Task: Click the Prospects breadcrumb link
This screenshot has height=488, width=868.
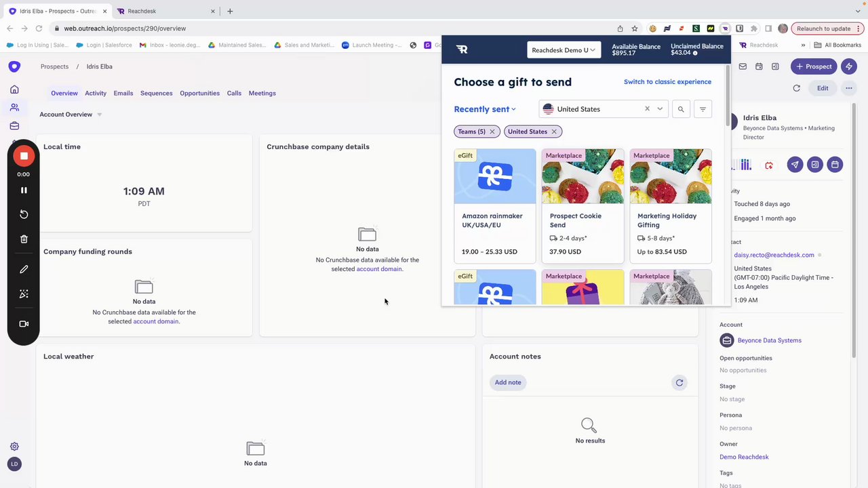Action: coord(54,66)
